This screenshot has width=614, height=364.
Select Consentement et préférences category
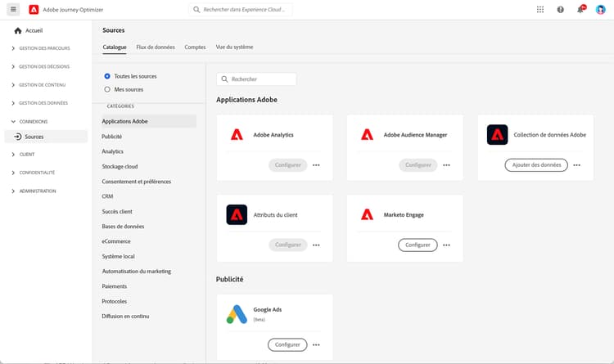[136, 182]
